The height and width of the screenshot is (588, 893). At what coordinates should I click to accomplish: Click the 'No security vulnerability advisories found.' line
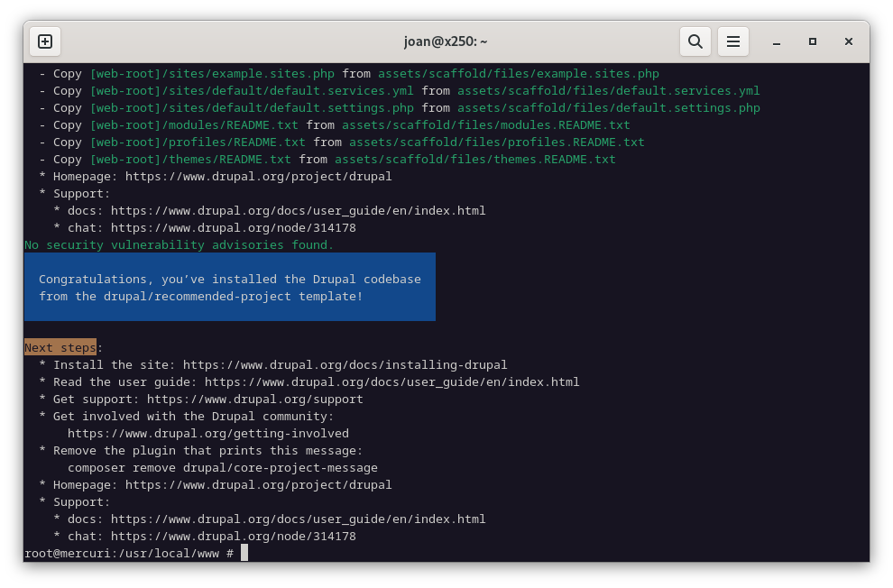(179, 244)
